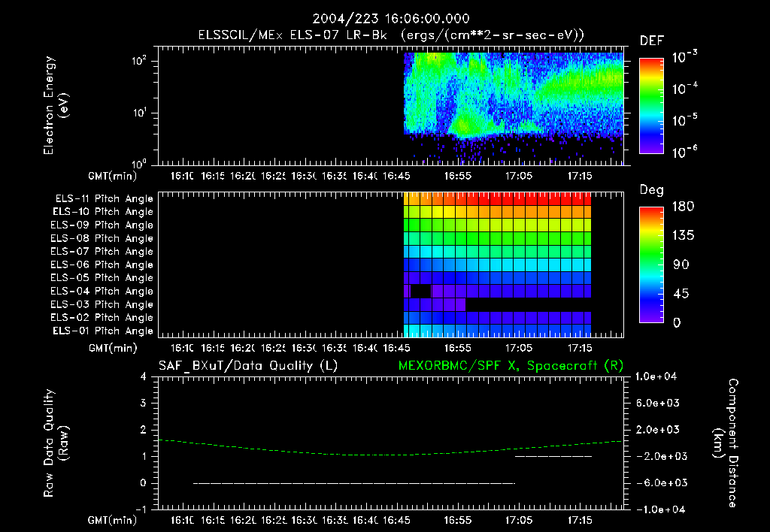
Task: Click the Raw Data Quality (Raw) axis label
Action: (56, 443)
